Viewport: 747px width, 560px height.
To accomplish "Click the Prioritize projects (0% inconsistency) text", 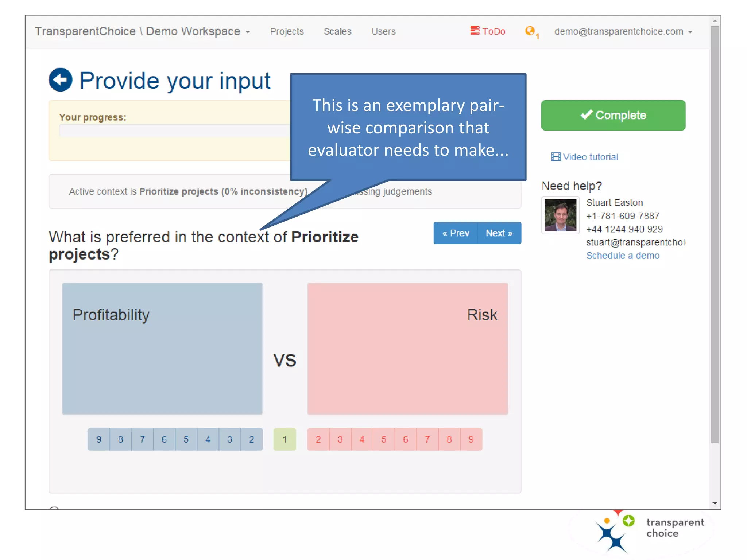I will 224,191.
